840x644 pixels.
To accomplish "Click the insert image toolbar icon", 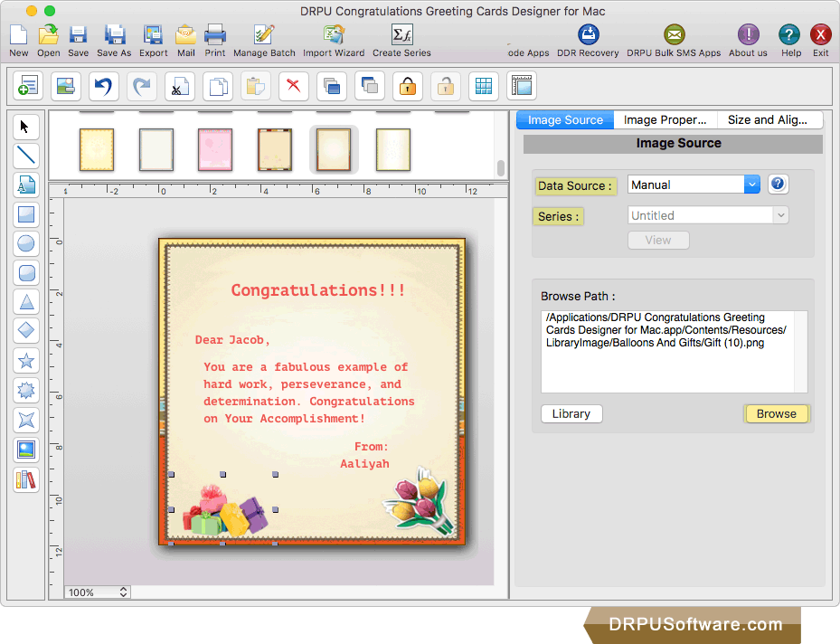I will [x=66, y=86].
